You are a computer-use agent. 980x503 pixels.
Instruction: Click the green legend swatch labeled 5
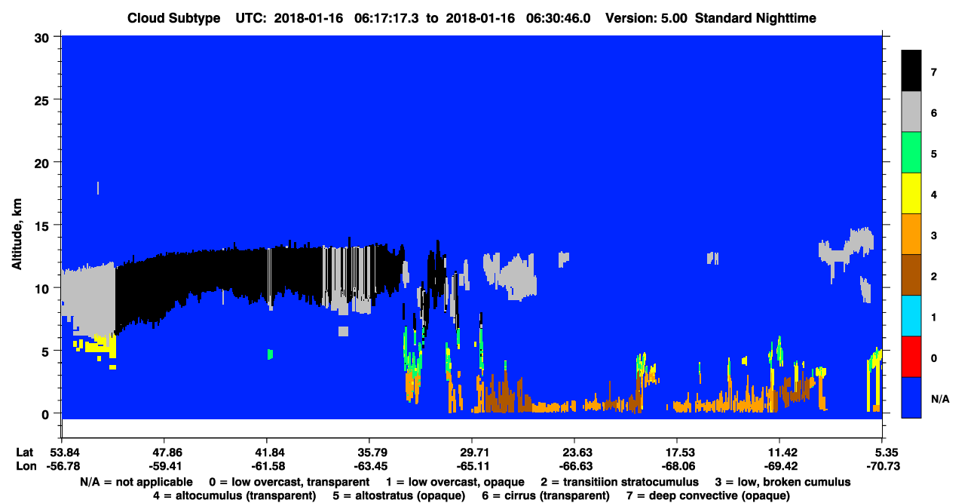click(911, 152)
